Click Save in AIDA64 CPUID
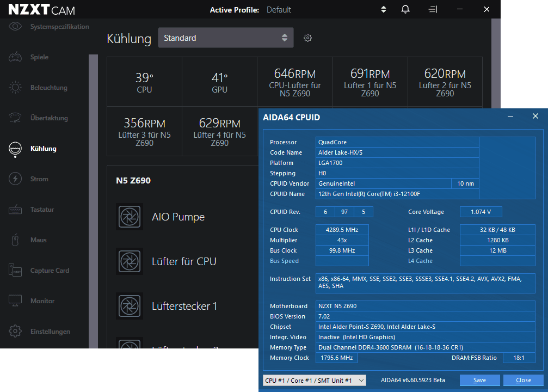548x392 pixels. click(479, 380)
